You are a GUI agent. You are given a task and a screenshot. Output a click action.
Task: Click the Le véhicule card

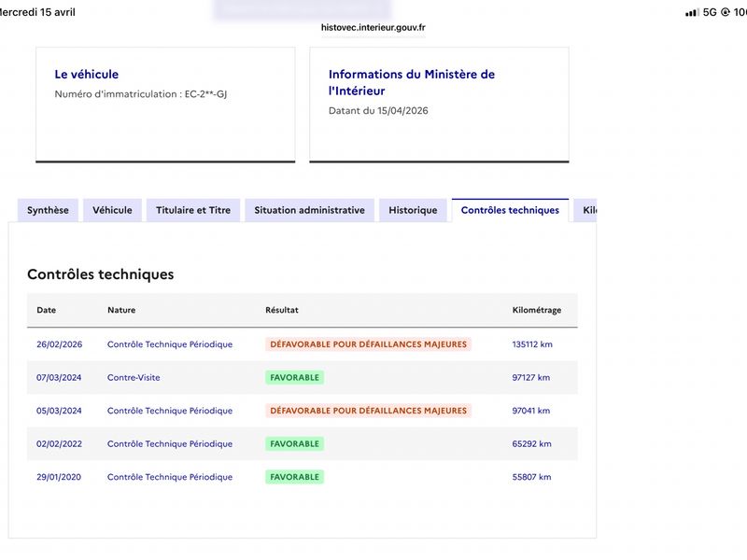pos(165,105)
